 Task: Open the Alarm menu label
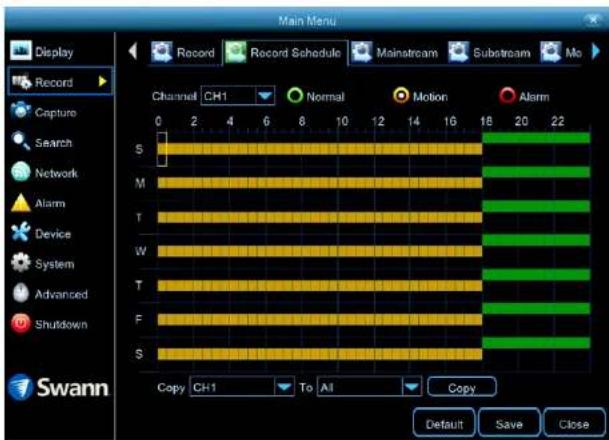pyautogui.click(x=50, y=203)
